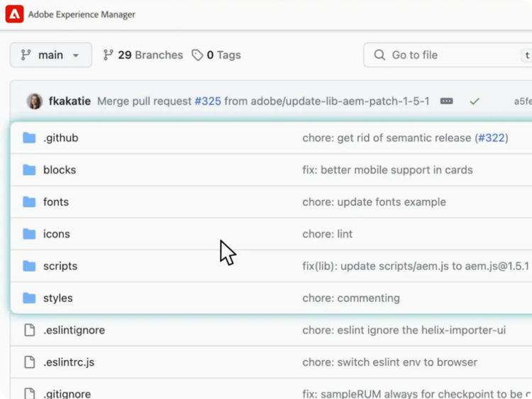The image size is (532, 399).
Task: Click the .eslintignore file icon
Action: 29,330
